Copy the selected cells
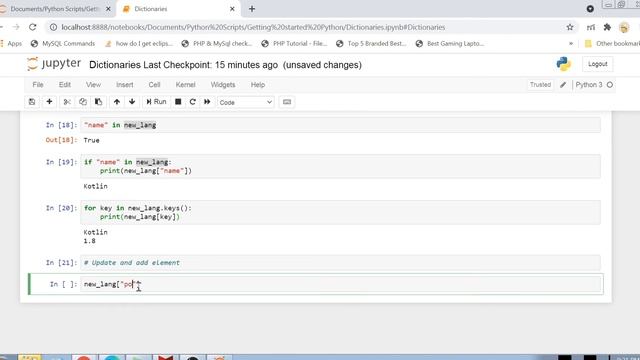Screen dimensions: 640x360 click(83, 102)
